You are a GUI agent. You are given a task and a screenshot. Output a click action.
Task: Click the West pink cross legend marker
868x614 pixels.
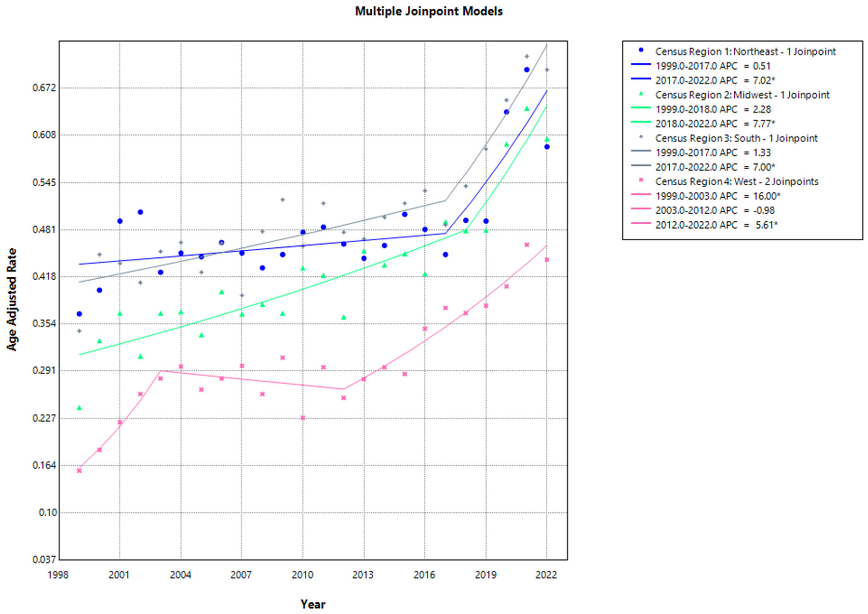pyautogui.click(x=641, y=180)
